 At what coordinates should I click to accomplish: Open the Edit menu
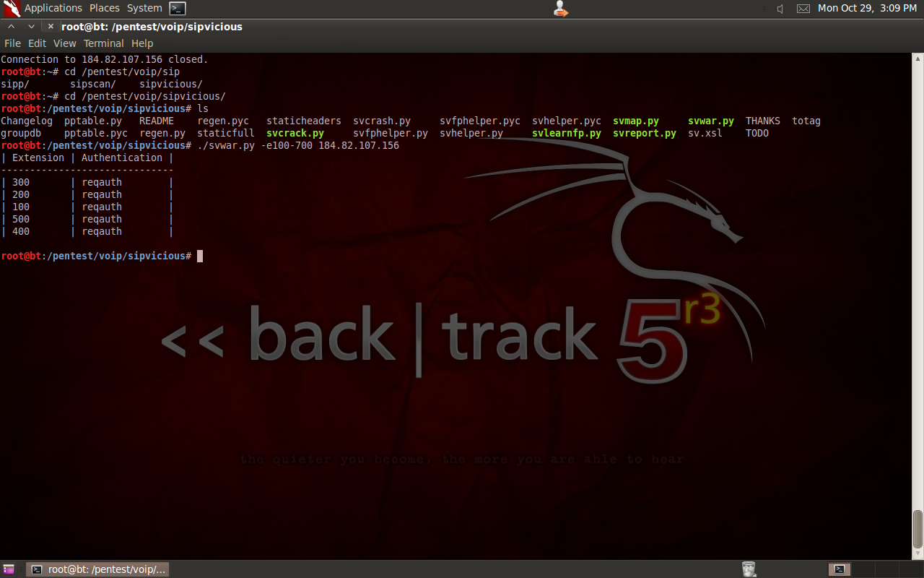coord(37,43)
